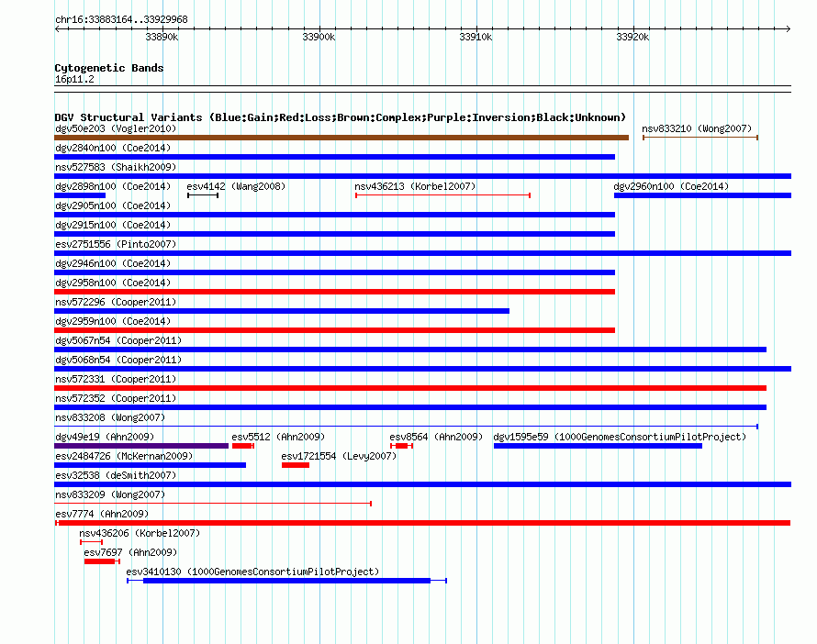Select the nsv833210 (Wong2007) variant label
Image resolution: width=817 pixels, height=644 pixels.
[x=697, y=128]
